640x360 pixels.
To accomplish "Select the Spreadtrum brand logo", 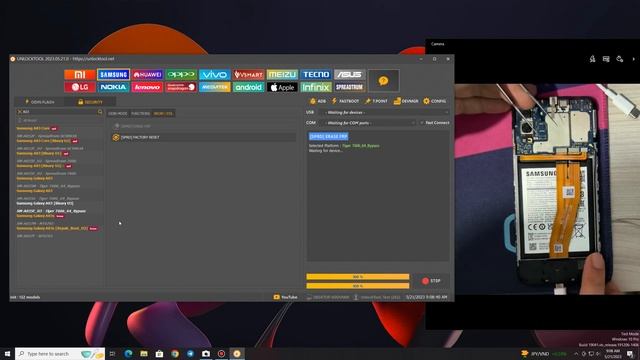I will pos(350,87).
